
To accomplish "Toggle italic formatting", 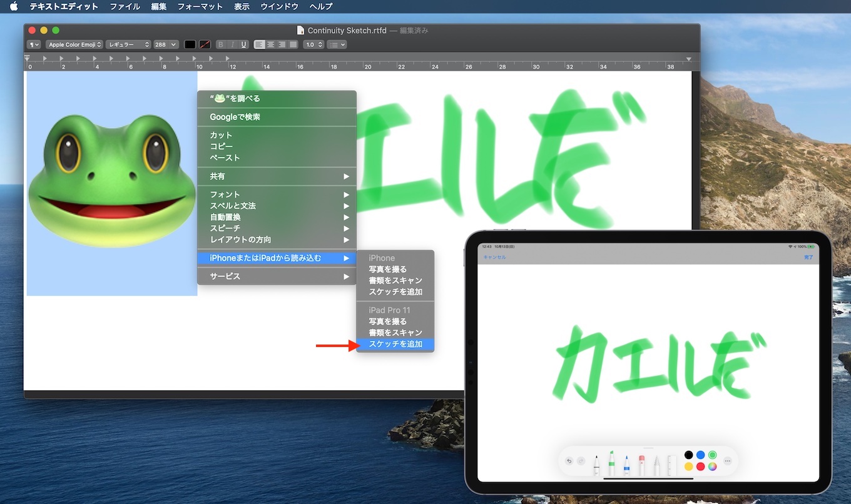I will point(232,44).
